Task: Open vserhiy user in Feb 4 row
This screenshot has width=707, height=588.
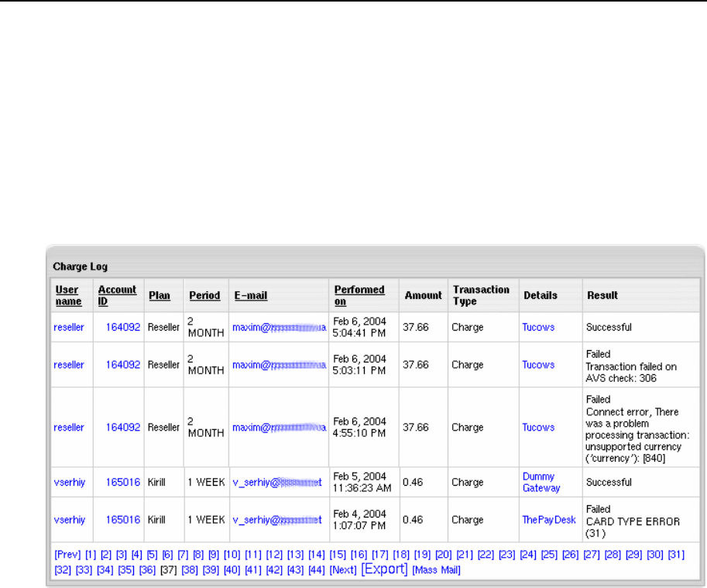Action: click(x=70, y=520)
